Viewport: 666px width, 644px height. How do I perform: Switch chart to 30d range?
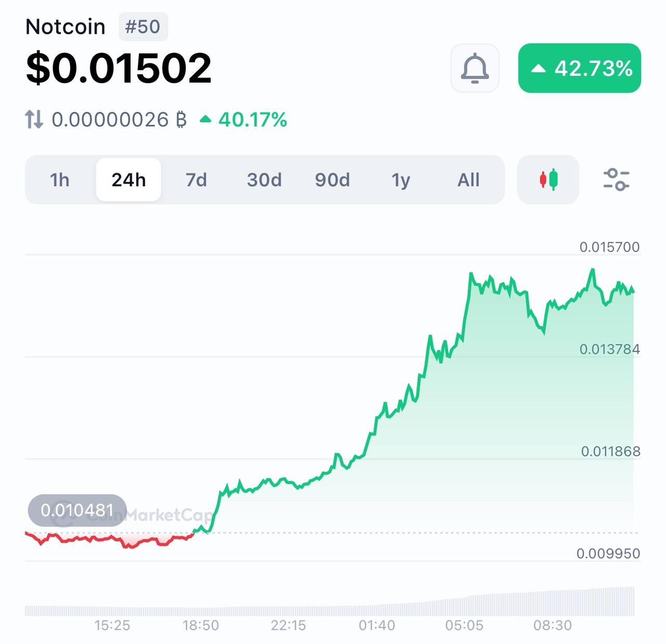pos(264,180)
